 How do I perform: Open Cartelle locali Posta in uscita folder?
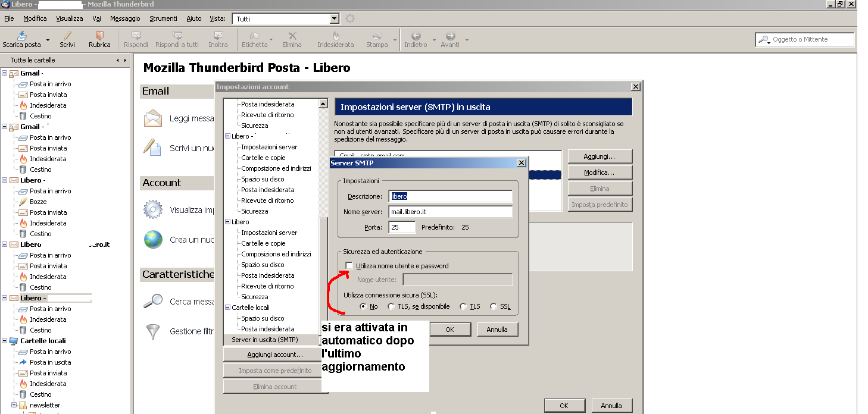coord(50,362)
